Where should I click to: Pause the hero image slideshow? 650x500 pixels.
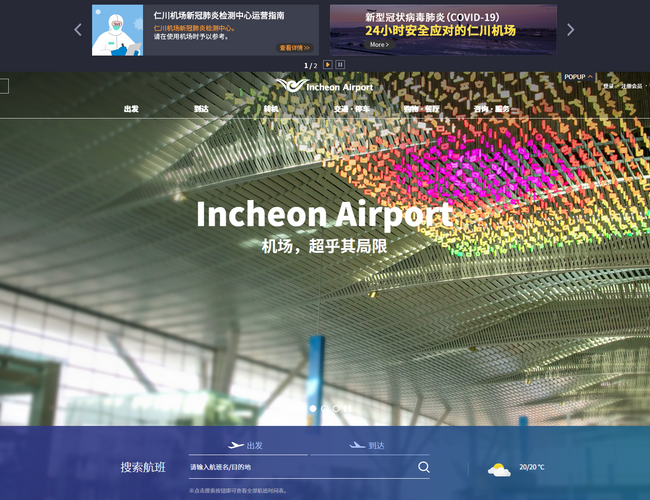pos(348,408)
